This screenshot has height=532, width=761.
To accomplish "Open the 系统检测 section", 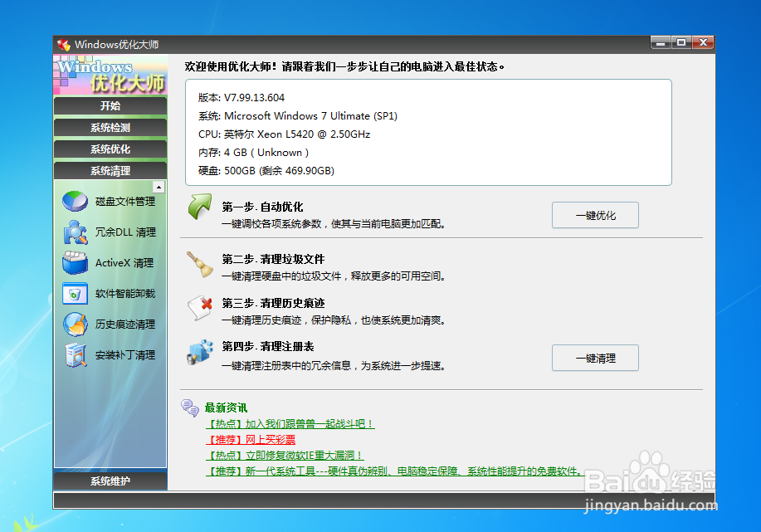I will [110, 128].
